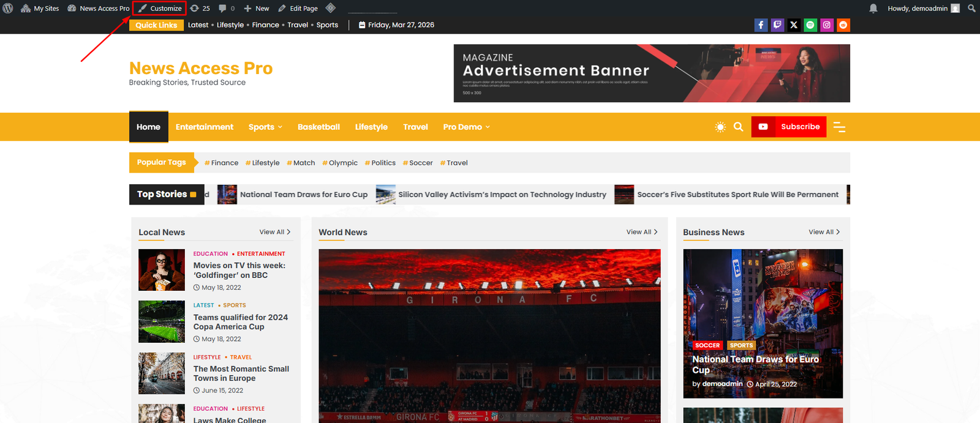This screenshot has width=980, height=423.
Task: Open the Facebook social icon link
Action: (x=761, y=25)
